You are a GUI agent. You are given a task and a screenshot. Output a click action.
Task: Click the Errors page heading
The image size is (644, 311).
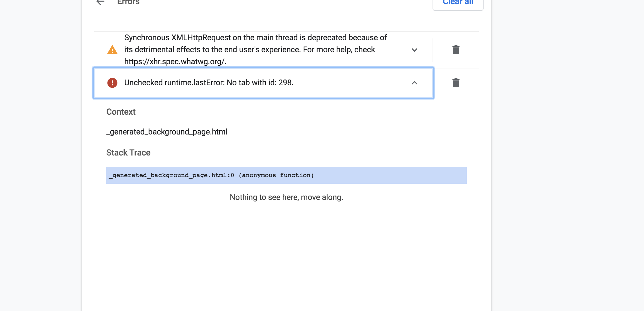click(x=128, y=2)
